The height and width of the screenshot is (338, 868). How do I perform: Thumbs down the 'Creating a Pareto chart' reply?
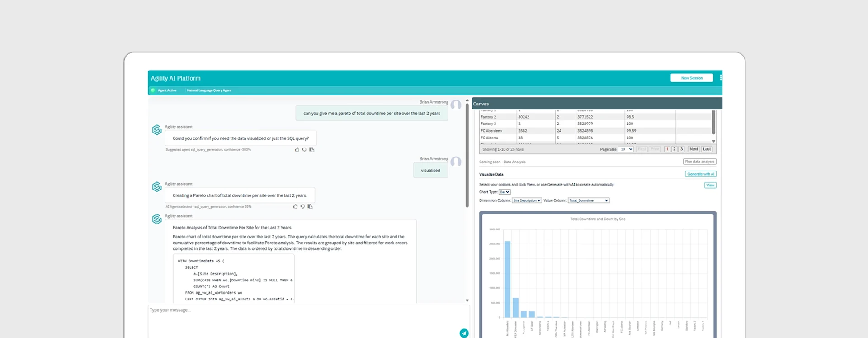click(x=302, y=206)
